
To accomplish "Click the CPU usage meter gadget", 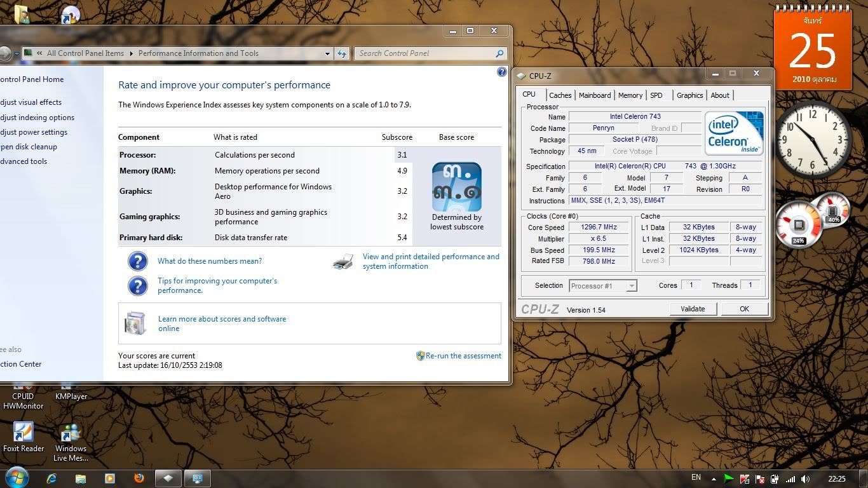I will pyautogui.click(x=799, y=225).
